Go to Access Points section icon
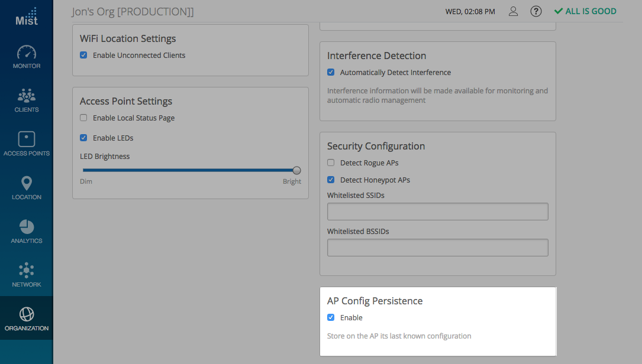 pos(26,139)
